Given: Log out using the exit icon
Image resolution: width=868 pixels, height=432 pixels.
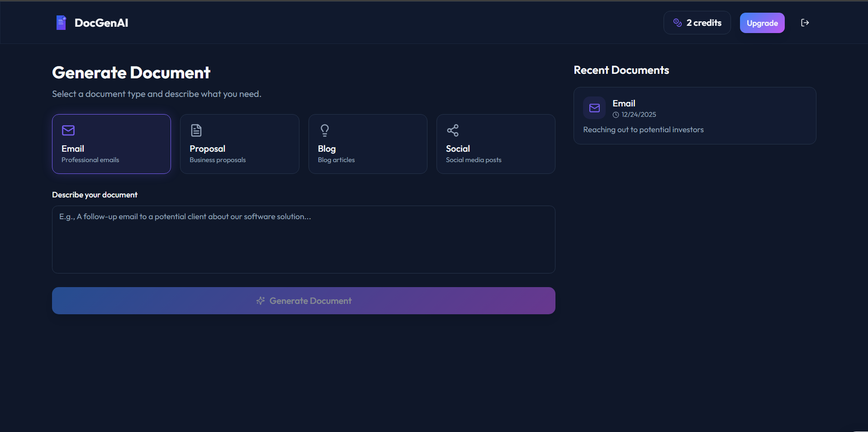Looking at the screenshot, I should [805, 23].
